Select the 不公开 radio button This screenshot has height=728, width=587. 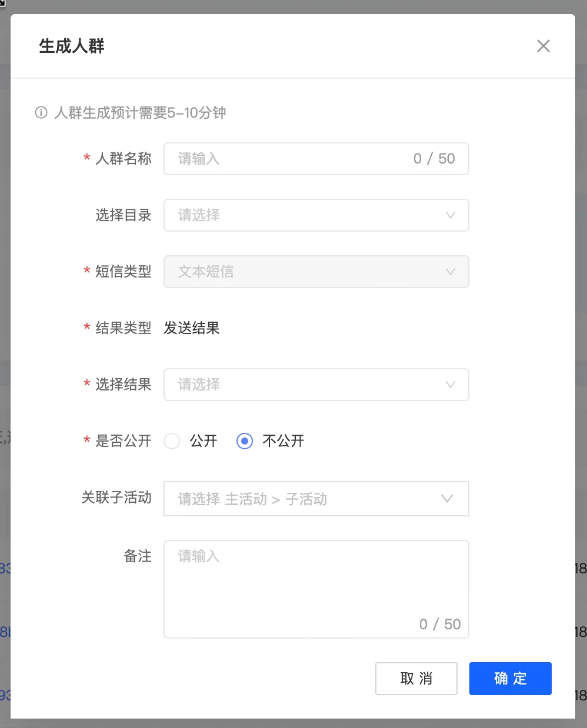click(x=245, y=441)
